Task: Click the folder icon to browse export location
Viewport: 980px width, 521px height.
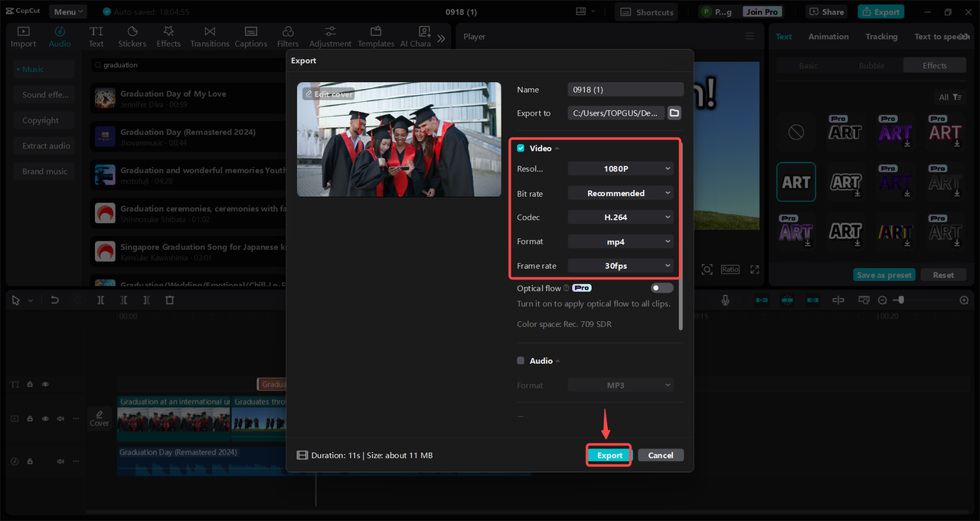Action: pyautogui.click(x=674, y=113)
